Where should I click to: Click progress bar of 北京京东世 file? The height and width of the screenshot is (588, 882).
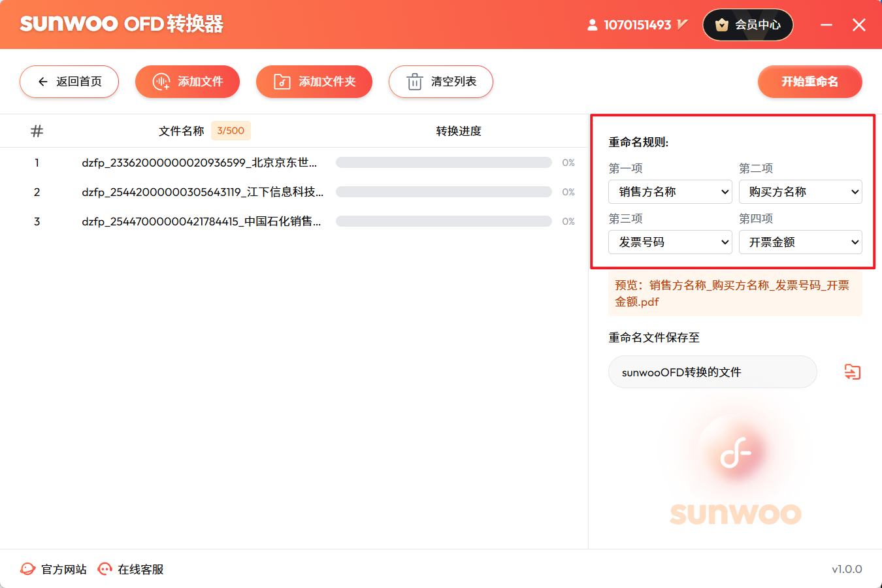coord(444,163)
